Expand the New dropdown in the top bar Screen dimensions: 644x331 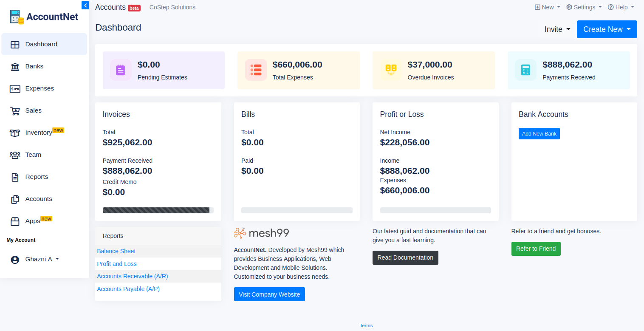pos(547,7)
